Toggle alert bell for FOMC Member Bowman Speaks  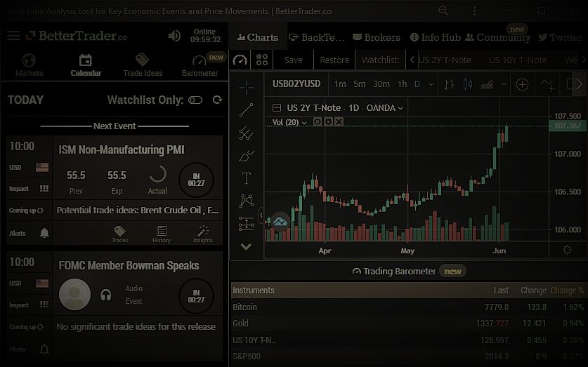44,349
